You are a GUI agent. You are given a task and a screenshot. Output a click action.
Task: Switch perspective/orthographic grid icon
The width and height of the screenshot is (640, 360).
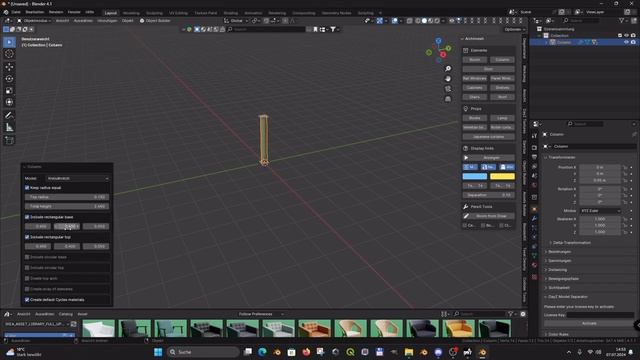448,99
